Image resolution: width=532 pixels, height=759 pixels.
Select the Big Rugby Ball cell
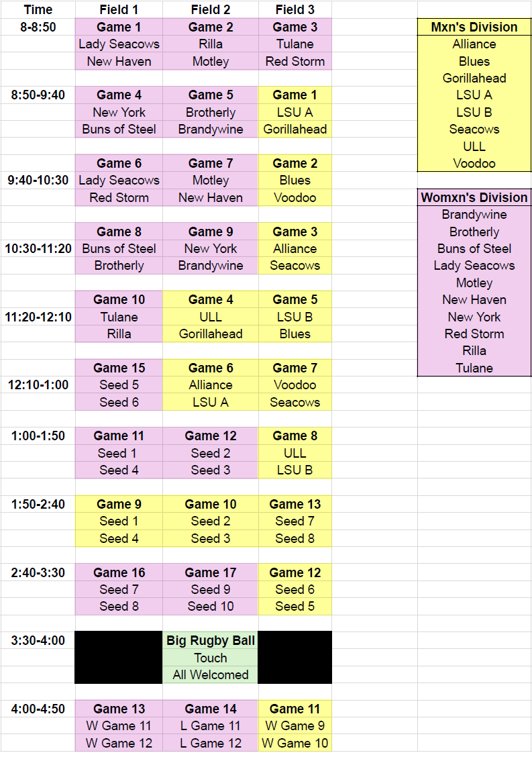click(210, 641)
